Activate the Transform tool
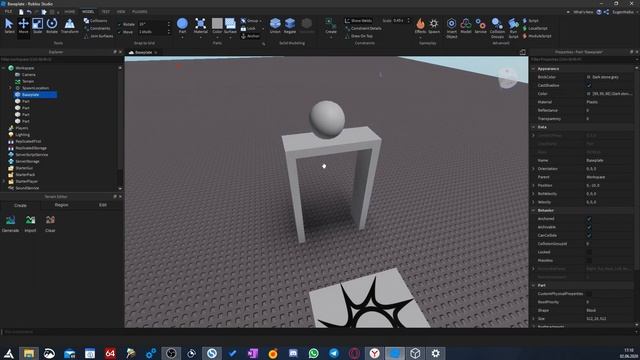The height and width of the screenshot is (360, 640). (70, 25)
